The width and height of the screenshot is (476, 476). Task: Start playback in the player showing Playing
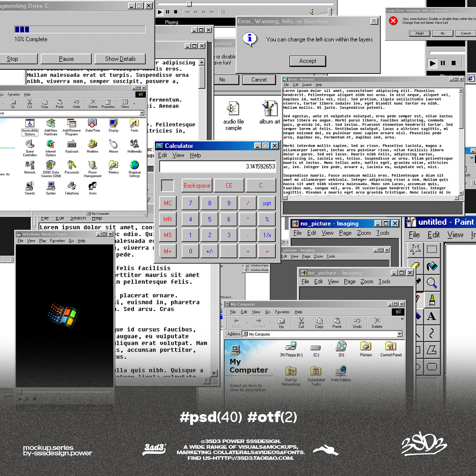pos(160,12)
